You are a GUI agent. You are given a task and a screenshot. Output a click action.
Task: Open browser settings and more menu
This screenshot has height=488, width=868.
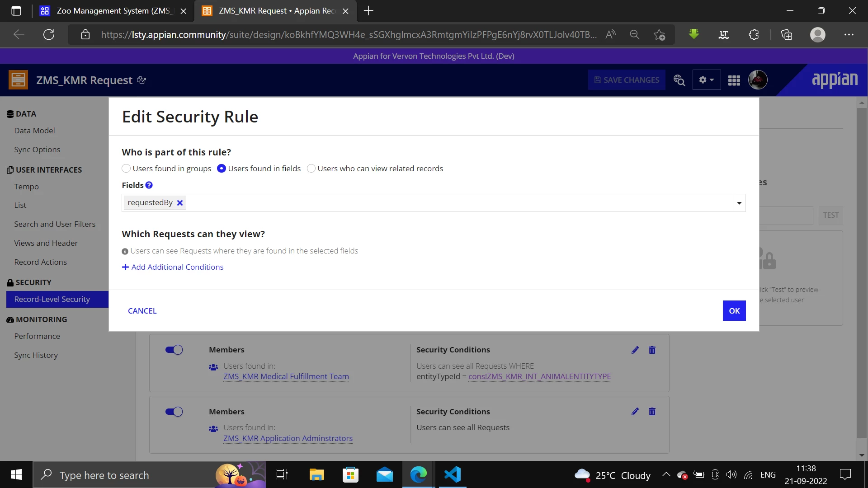[x=849, y=35]
